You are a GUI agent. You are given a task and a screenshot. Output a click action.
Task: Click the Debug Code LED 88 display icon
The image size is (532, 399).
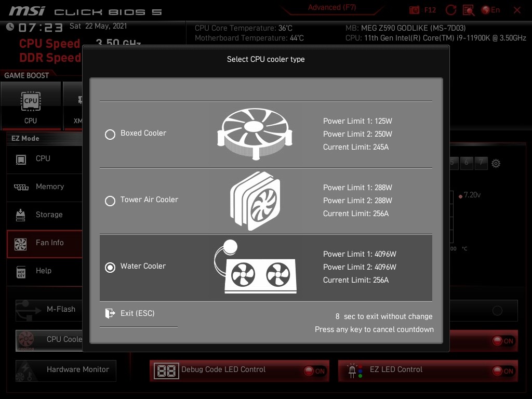tap(166, 371)
